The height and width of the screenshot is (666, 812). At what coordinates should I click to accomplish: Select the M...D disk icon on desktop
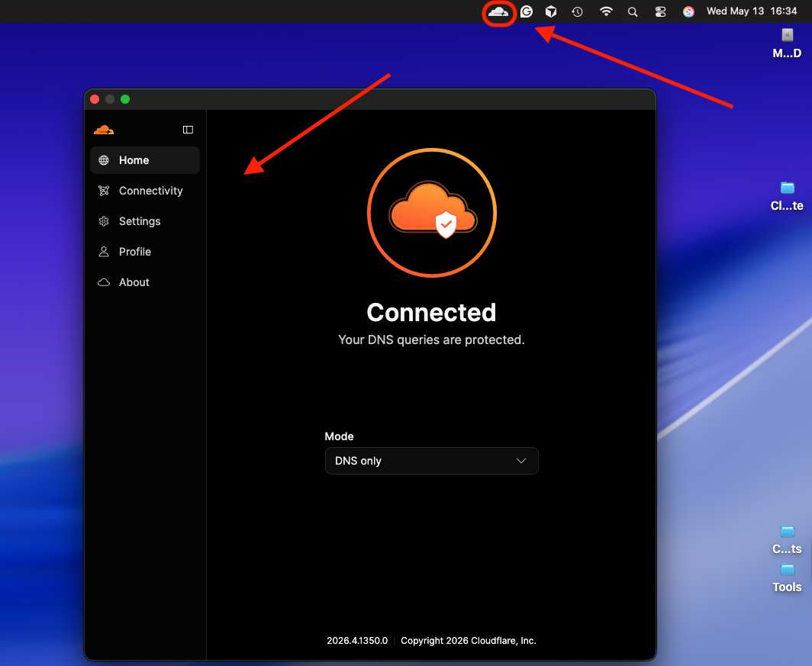click(787, 35)
